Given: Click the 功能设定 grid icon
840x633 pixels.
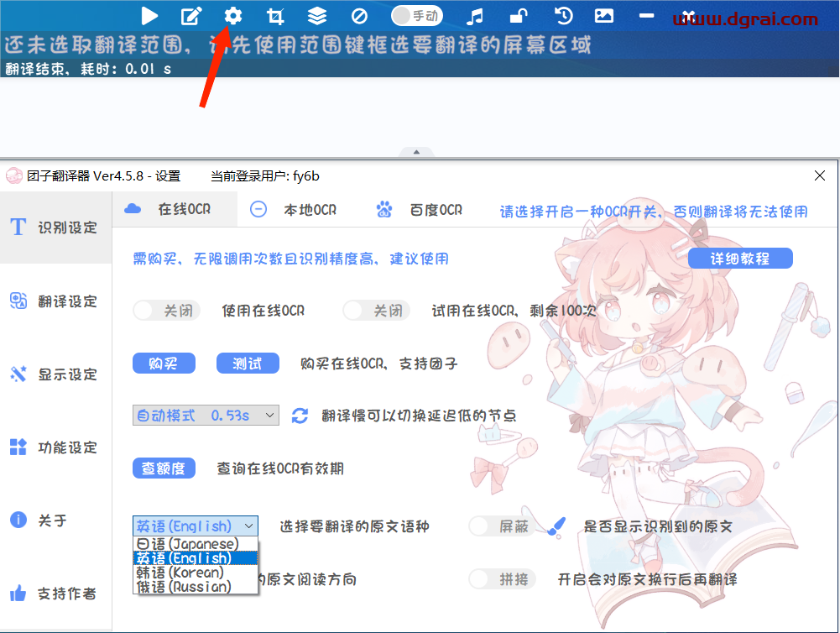Looking at the screenshot, I should [x=18, y=447].
